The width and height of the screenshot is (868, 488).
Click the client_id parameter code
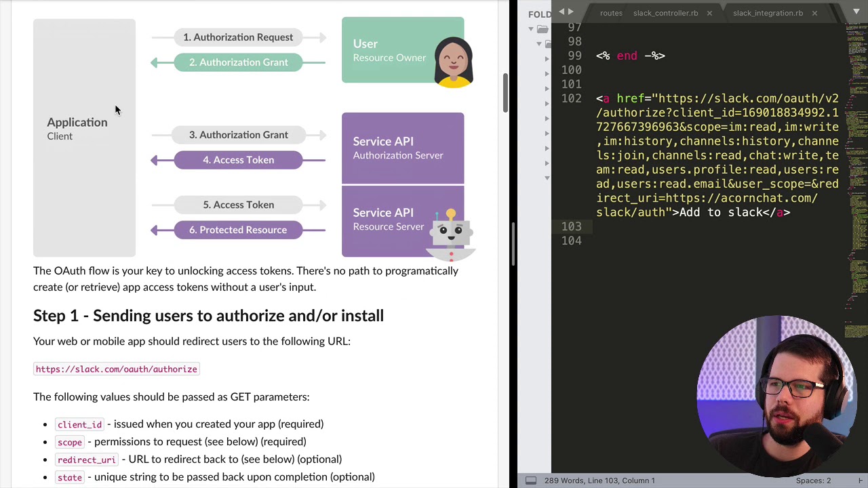[x=79, y=425]
